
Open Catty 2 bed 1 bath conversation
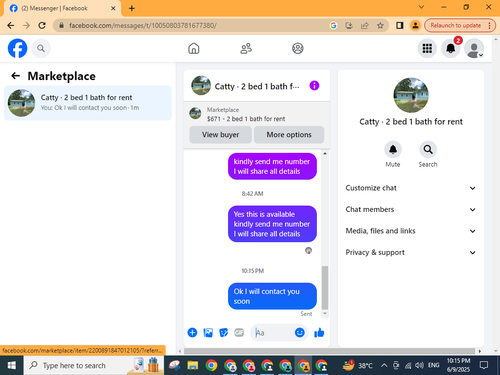pyautogui.click(x=88, y=103)
